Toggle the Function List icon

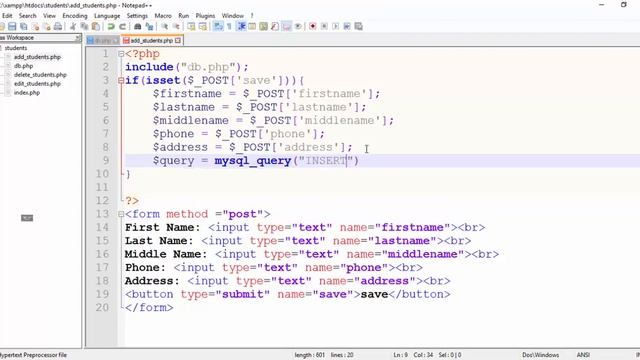click(x=275, y=27)
